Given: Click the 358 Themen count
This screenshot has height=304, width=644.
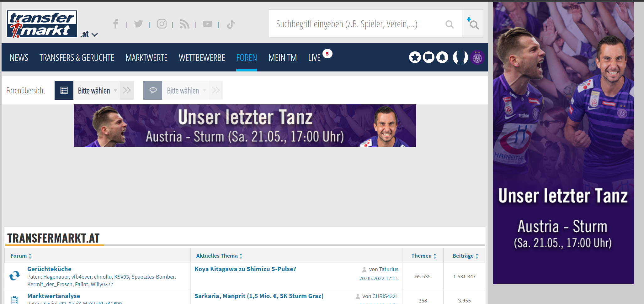Looking at the screenshot, I should [x=423, y=301].
